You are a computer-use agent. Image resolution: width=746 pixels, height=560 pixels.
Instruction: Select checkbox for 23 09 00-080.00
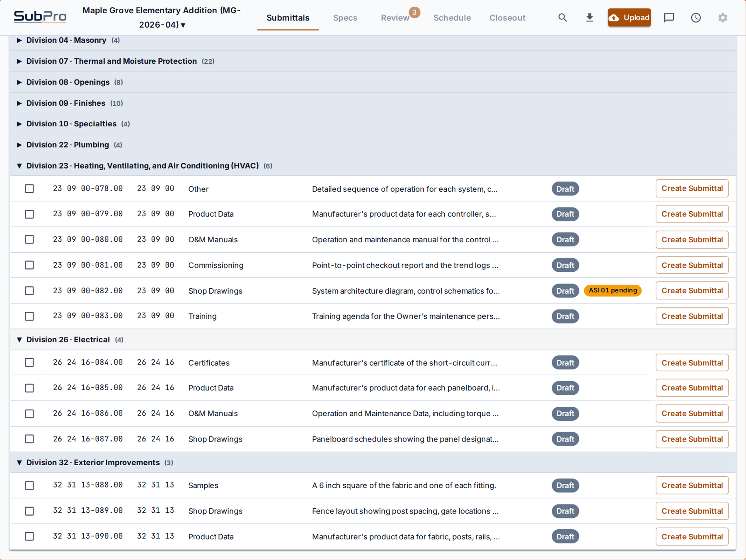coord(29,239)
